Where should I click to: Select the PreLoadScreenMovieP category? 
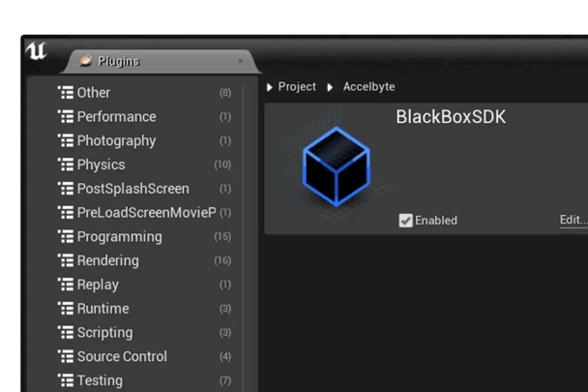pos(144,213)
